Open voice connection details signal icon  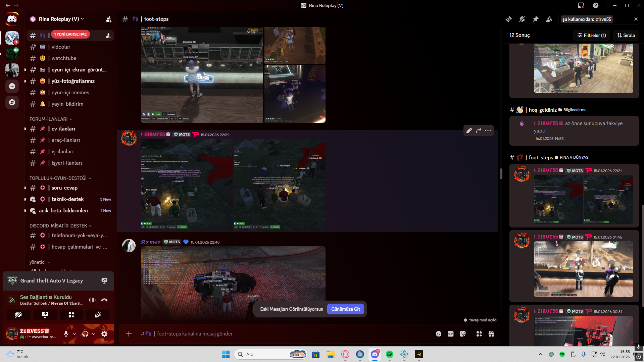point(12,300)
